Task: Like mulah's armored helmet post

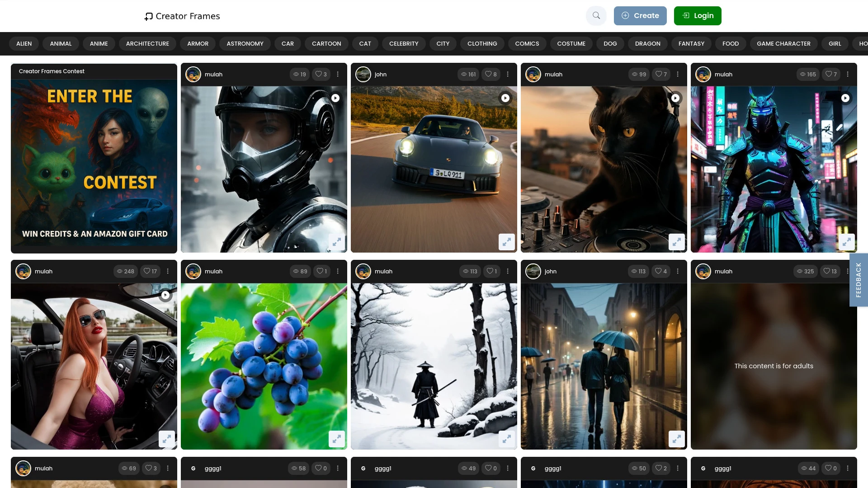Action: pyautogui.click(x=319, y=74)
